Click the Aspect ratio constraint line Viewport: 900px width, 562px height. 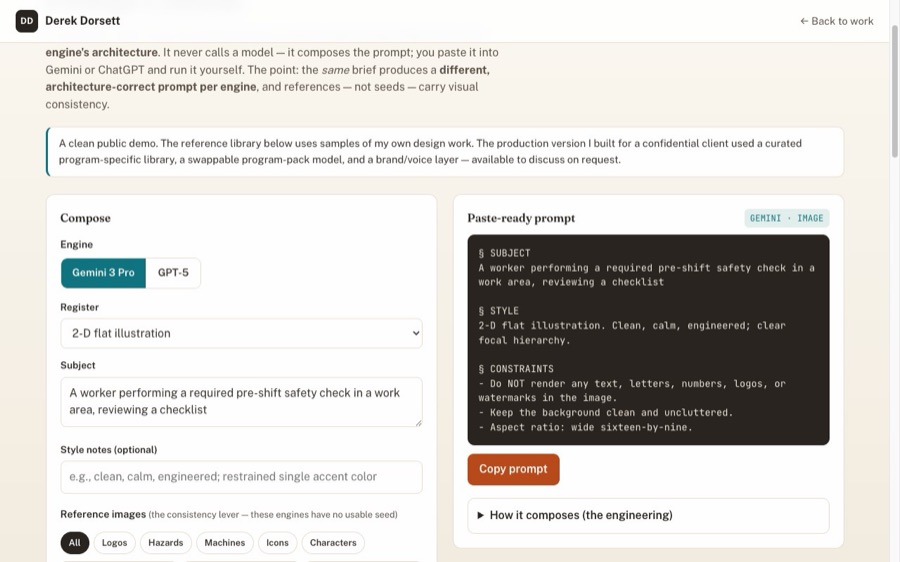[x=585, y=428]
